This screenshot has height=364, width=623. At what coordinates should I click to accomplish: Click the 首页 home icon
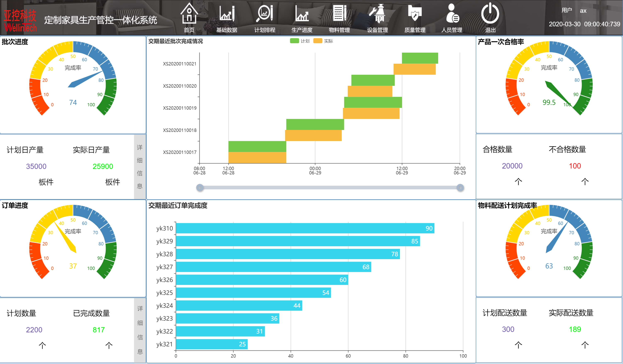pos(189,13)
